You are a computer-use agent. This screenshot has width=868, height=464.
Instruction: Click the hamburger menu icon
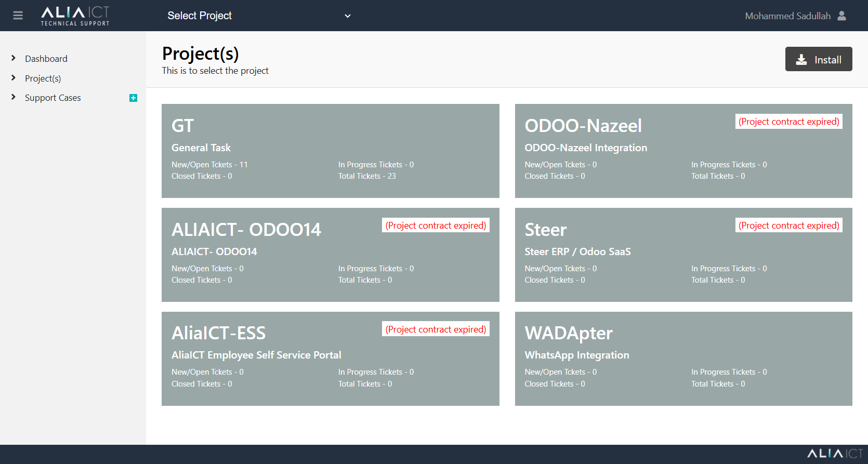(18, 16)
